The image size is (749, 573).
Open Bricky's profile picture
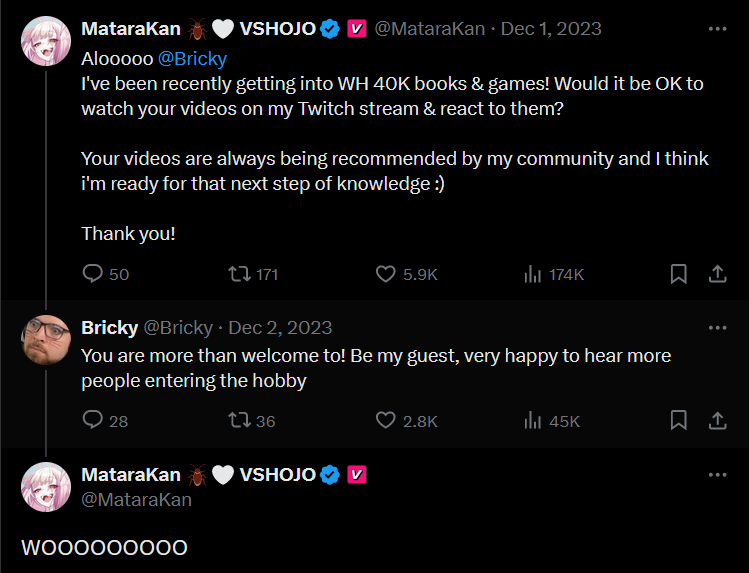pyautogui.click(x=46, y=341)
